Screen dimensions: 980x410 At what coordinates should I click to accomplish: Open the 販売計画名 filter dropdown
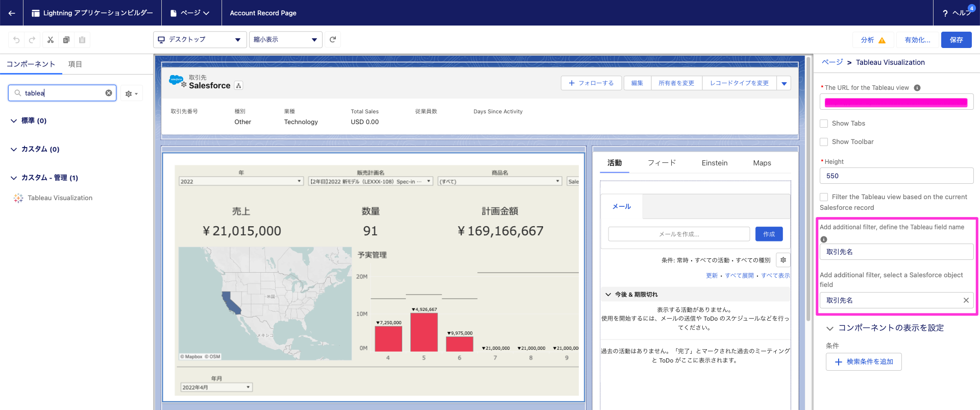[371, 181]
